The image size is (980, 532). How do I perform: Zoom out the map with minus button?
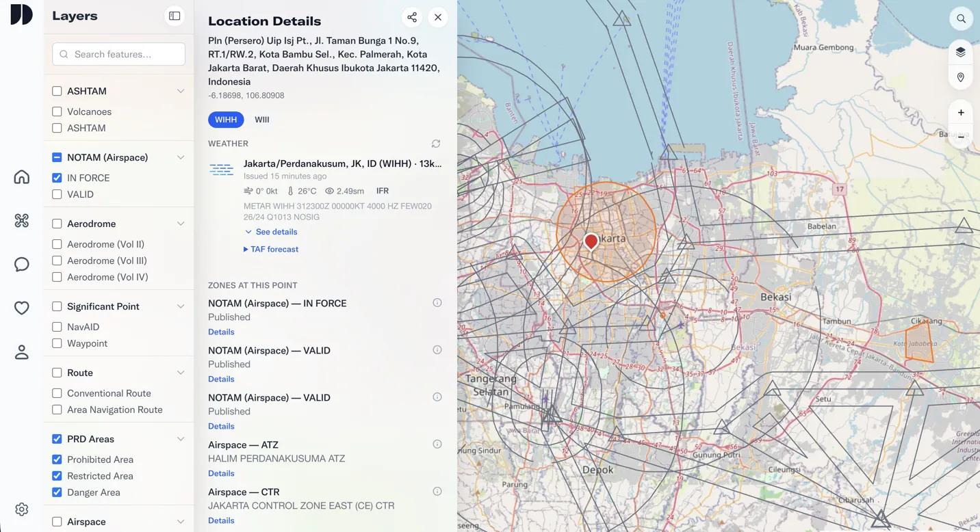[961, 137]
